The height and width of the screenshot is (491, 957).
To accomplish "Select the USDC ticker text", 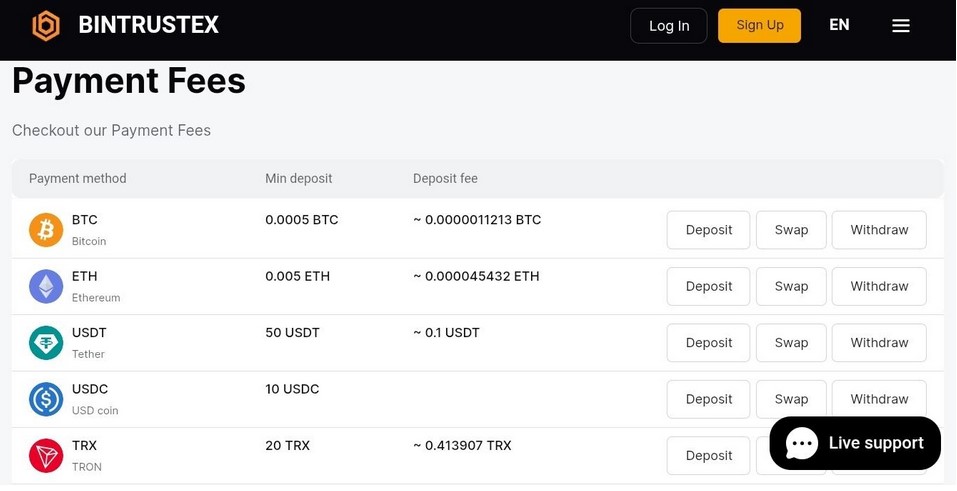I will 90,389.
